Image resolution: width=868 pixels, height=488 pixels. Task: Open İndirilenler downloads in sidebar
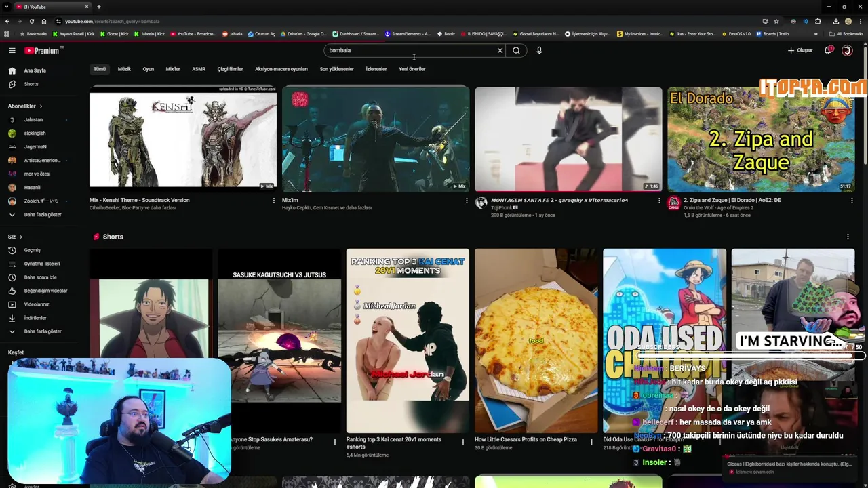tap(35, 318)
